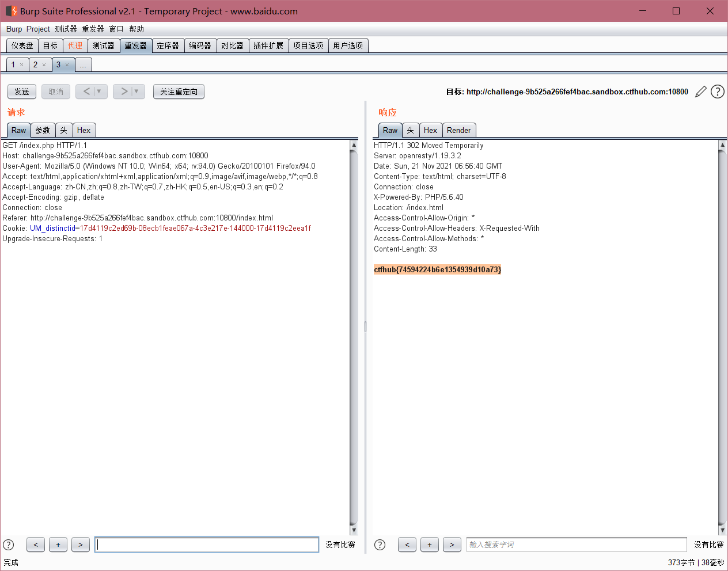728x571 pixels.
Task: Open the back-navigation dropdown arrow
Action: coord(99,91)
